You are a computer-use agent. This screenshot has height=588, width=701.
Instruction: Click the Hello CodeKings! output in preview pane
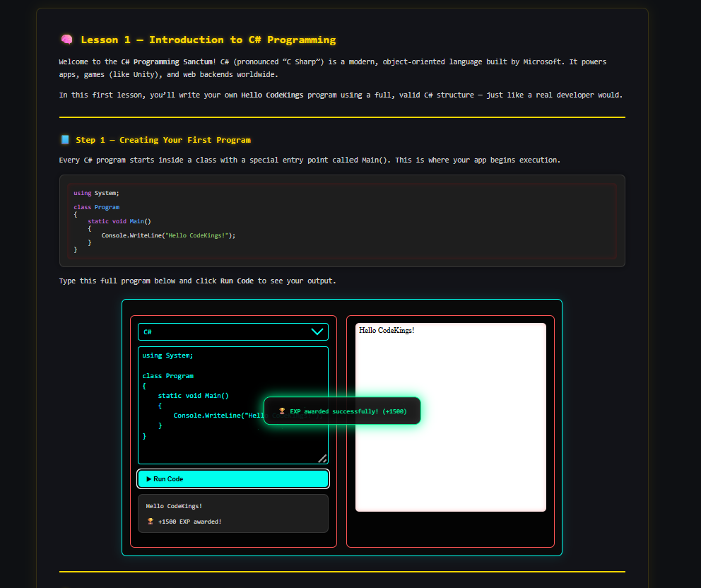(387, 330)
